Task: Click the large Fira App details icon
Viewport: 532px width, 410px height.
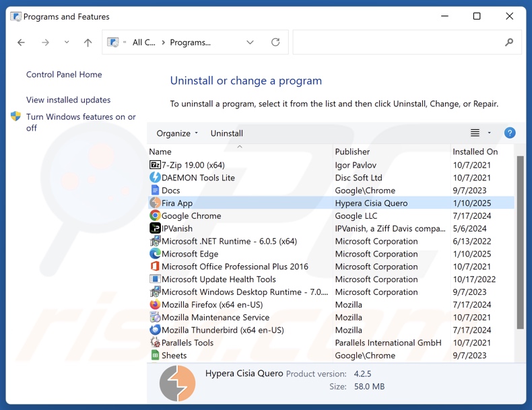Action: tap(178, 383)
